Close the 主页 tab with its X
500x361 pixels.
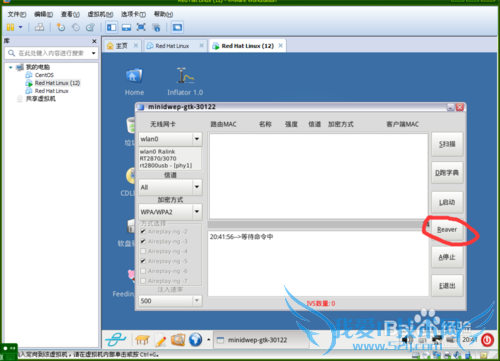pos(136,45)
